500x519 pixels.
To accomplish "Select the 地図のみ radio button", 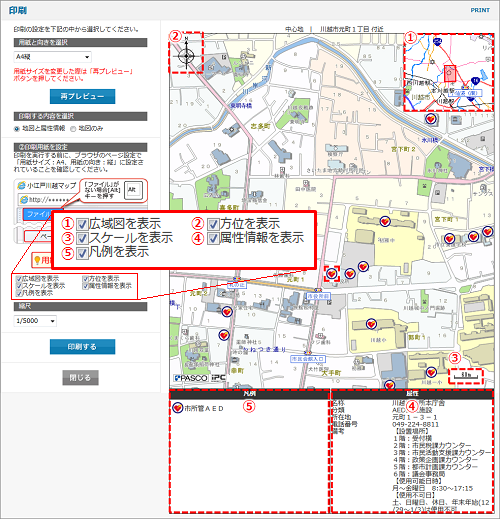I will point(73,129).
